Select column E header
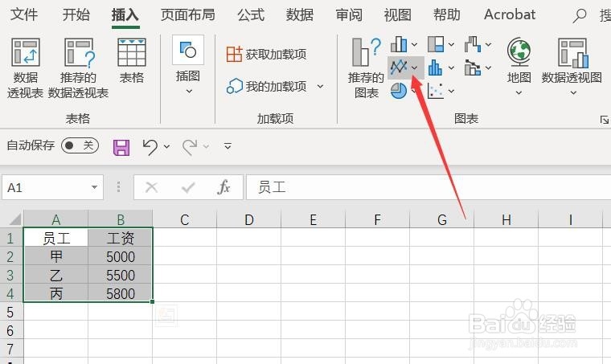The image size is (611, 364). pyautogui.click(x=314, y=219)
